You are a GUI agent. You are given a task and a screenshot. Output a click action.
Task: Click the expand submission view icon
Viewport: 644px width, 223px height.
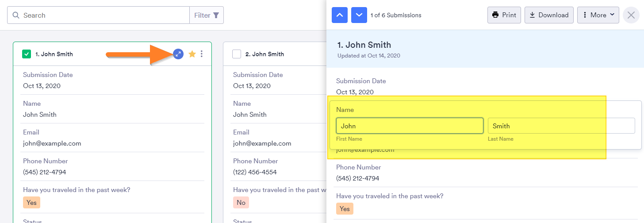point(178,54)
